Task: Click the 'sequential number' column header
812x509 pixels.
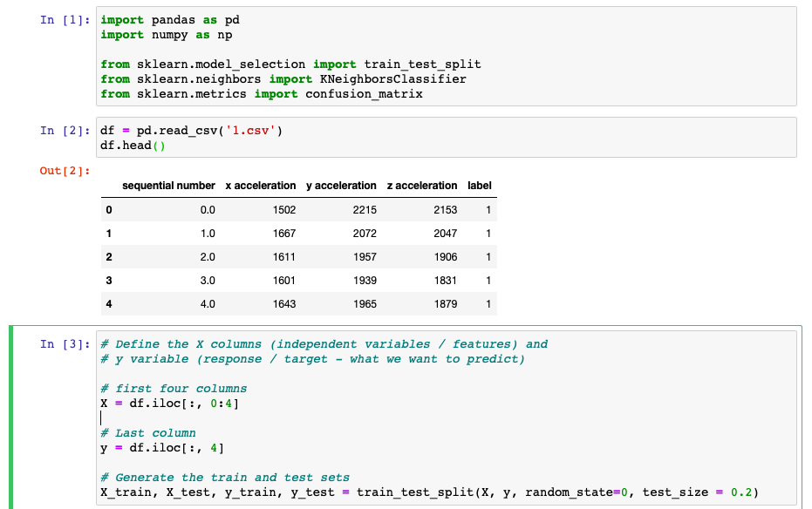Action: pyautogui.click(x=168, y=186)
